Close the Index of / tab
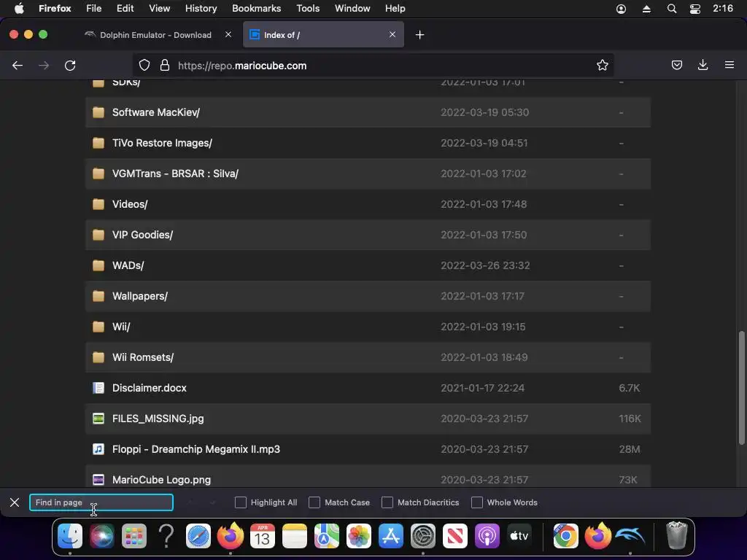 392,35
